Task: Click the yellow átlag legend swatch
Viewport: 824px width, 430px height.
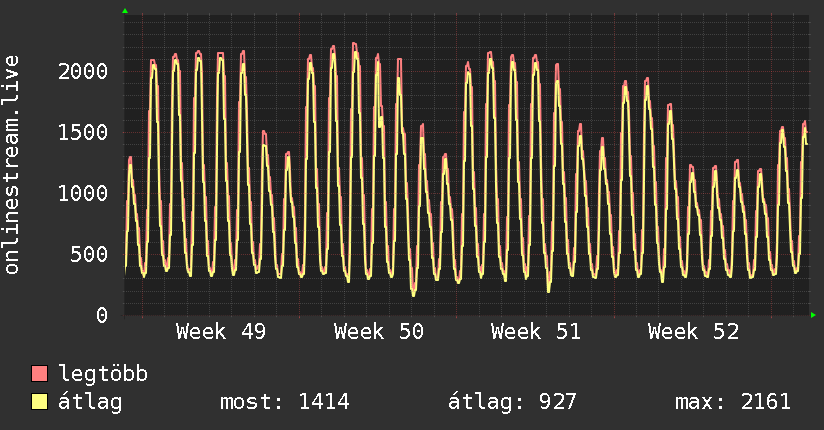Action: 39,402
